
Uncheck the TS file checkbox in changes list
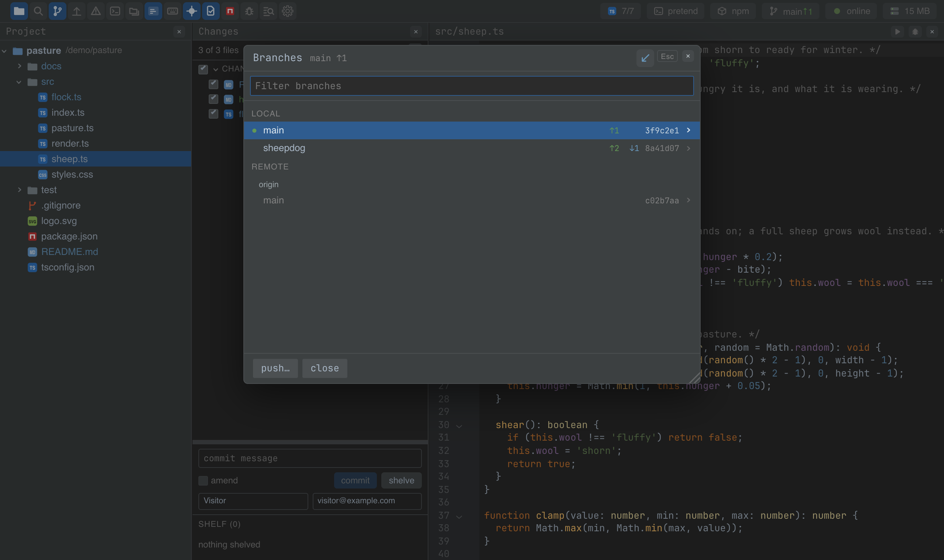[214, 113]
